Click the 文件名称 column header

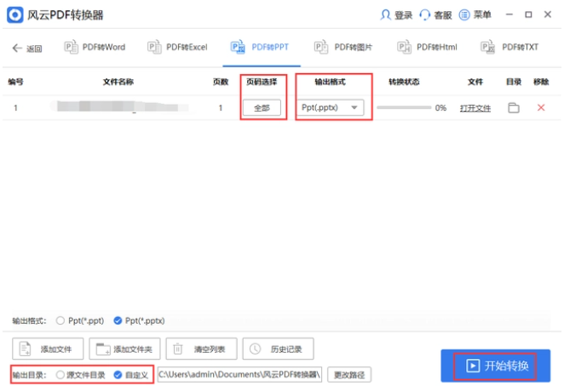118,82
